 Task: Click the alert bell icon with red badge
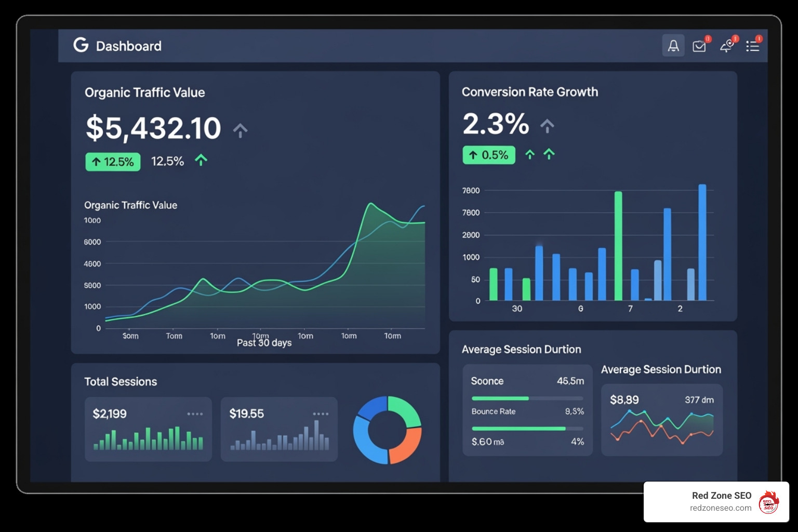tap(726, 46)
